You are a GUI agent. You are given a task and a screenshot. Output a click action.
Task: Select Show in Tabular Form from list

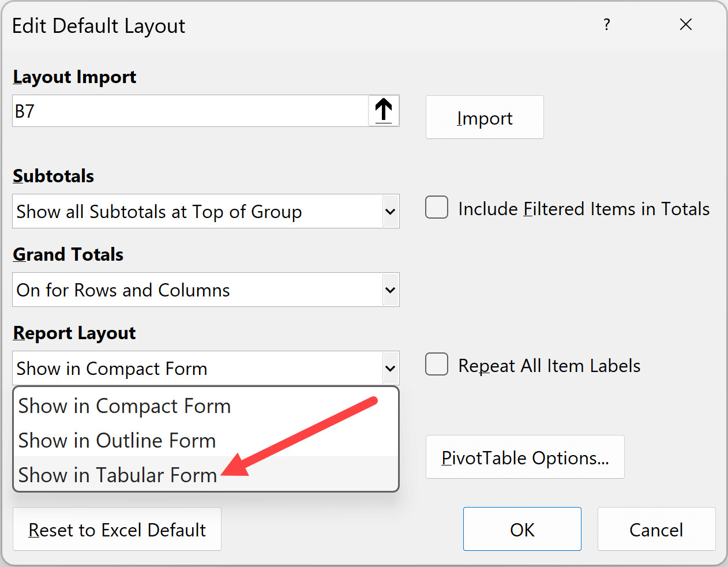coord(118,475)
